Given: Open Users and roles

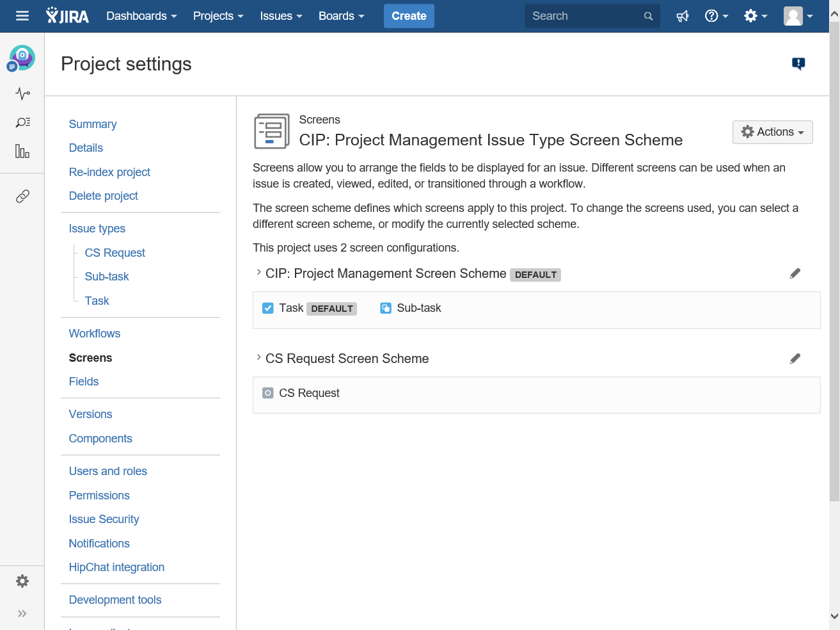Looking at the screenshot, I should point(108,471).
